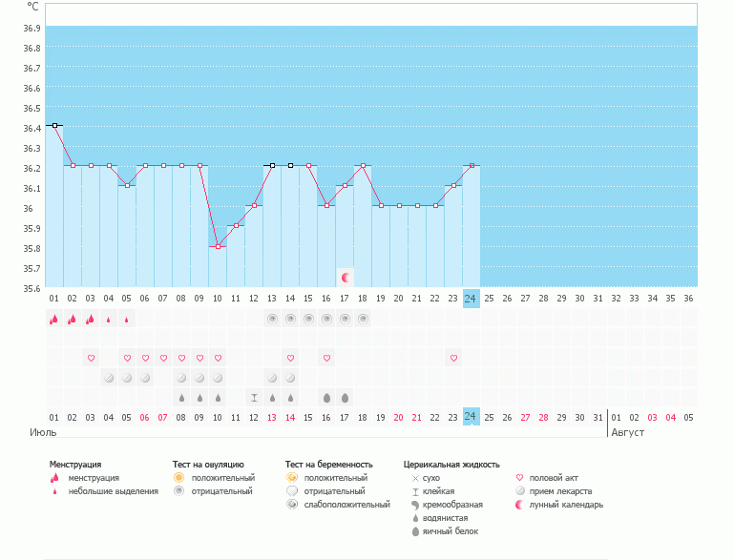Screen dimensions: 734x560
Task: Click the menstruation drops icon on cycle day 01
Action: 54,320
